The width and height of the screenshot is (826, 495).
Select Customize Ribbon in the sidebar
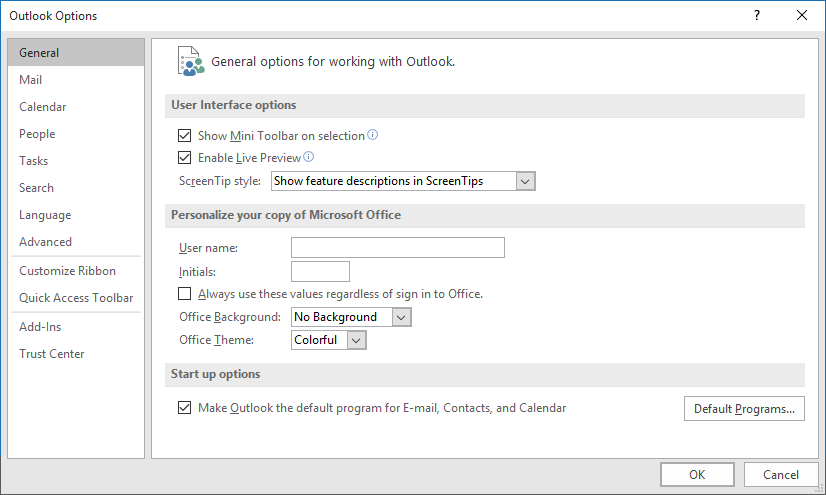click(x=67, y=271)
